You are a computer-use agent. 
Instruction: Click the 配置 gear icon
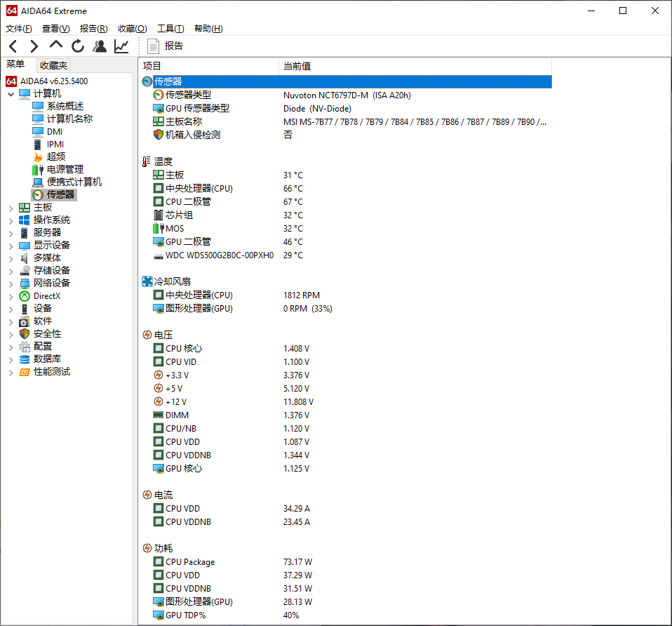pyautogui.click(x=25, y=347)
